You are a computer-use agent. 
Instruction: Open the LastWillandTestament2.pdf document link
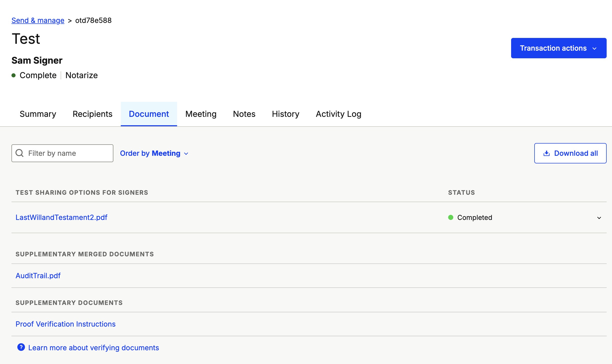[x=61, y=217]
